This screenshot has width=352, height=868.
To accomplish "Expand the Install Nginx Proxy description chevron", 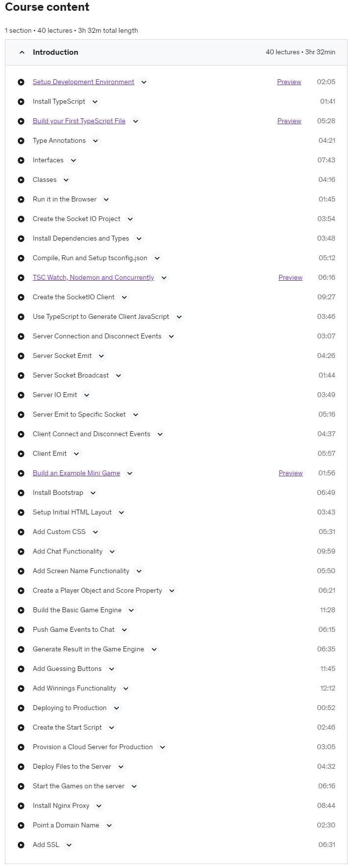I will point(99,806).
